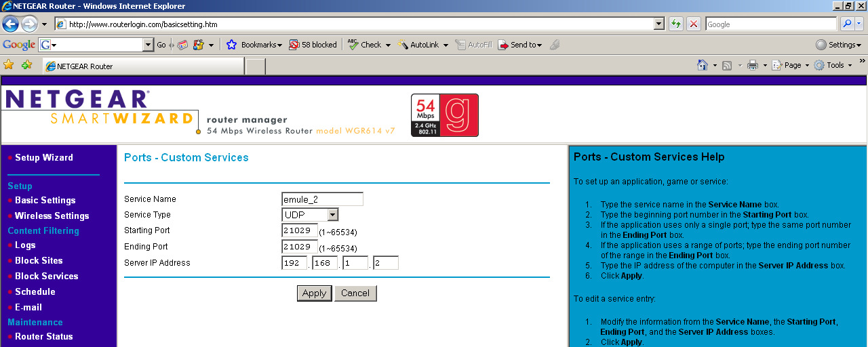868x347 pixels.
Task: Click the third IP octet field
Action: click(x=355, y=263)
